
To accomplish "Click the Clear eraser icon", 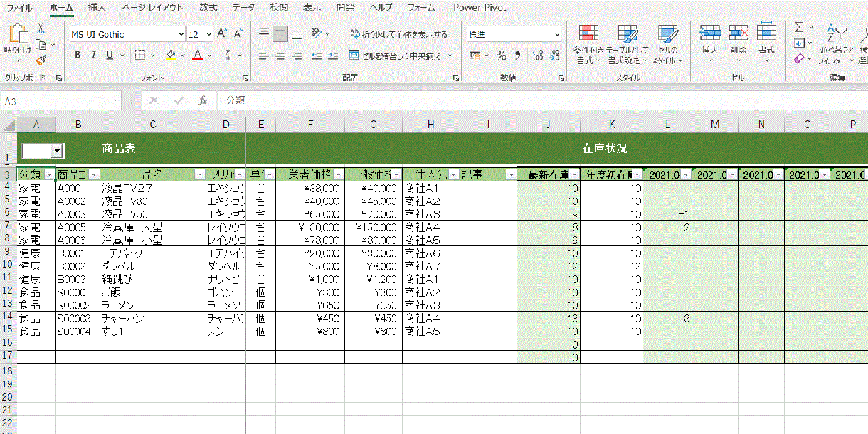I will point(799,58).
